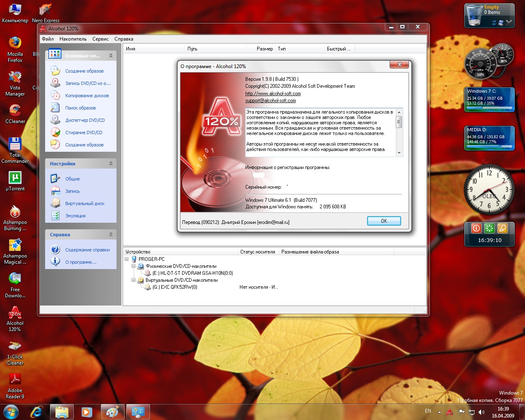Open Mozilla Firefox desktop icon
Image resolution: width=525 pixels, height=420 pixels.
pos(15,49)
